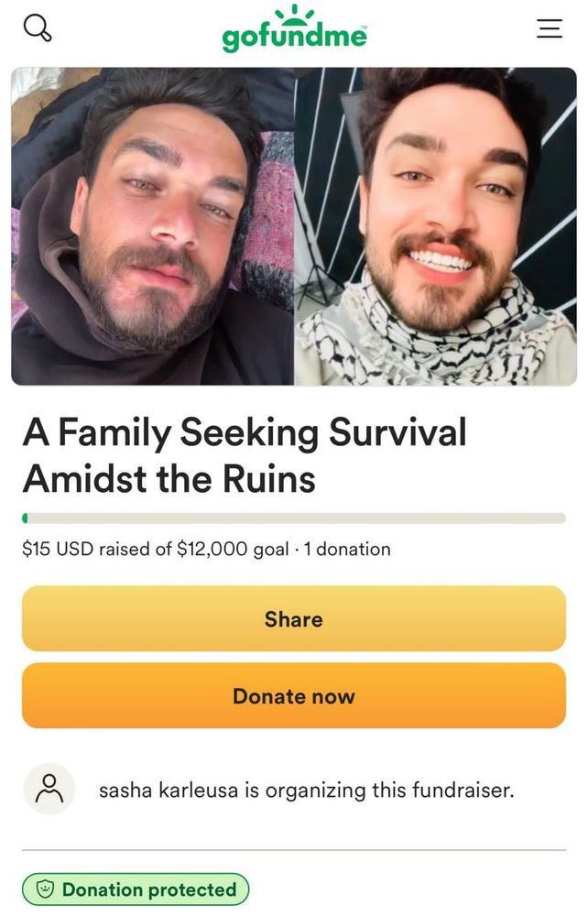The width and height of the screenshot is (588, 916).
Task: Click the green filled start of progress bar
Action: click(x=25, y=518)
